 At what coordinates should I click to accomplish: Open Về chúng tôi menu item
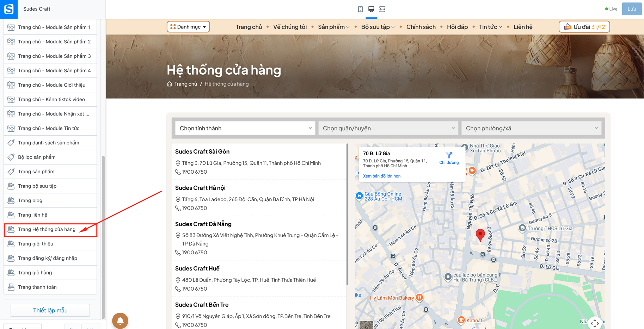(x=290, y=27)
